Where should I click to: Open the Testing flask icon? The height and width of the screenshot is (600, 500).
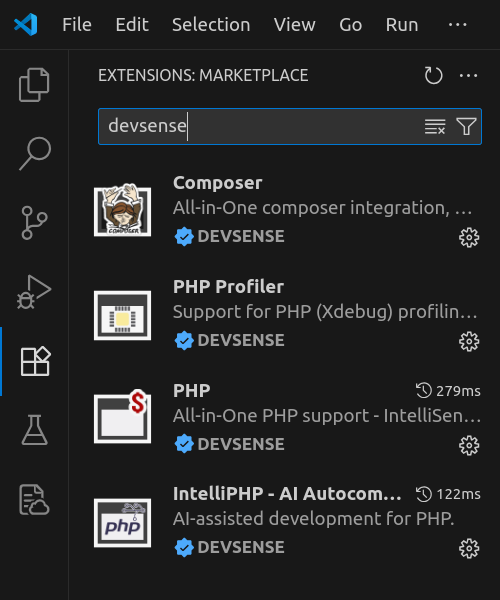tap(34, 430)
